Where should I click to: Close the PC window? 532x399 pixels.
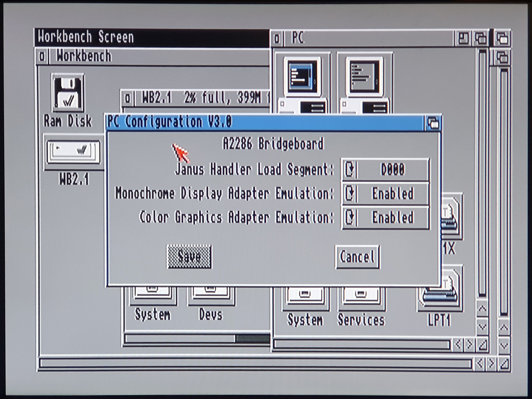(277, 39)
